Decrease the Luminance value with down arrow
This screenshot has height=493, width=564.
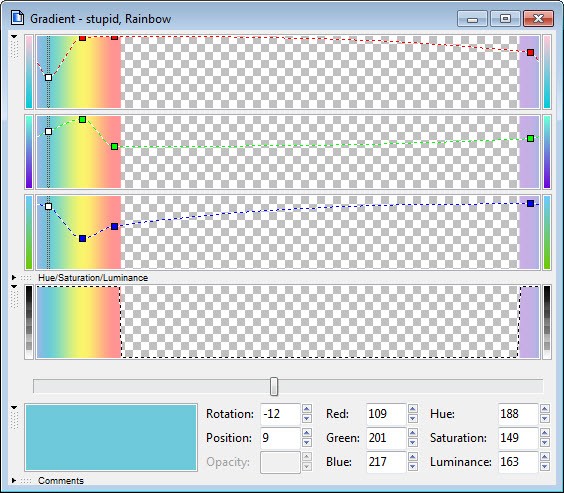(x=545, y=467)
